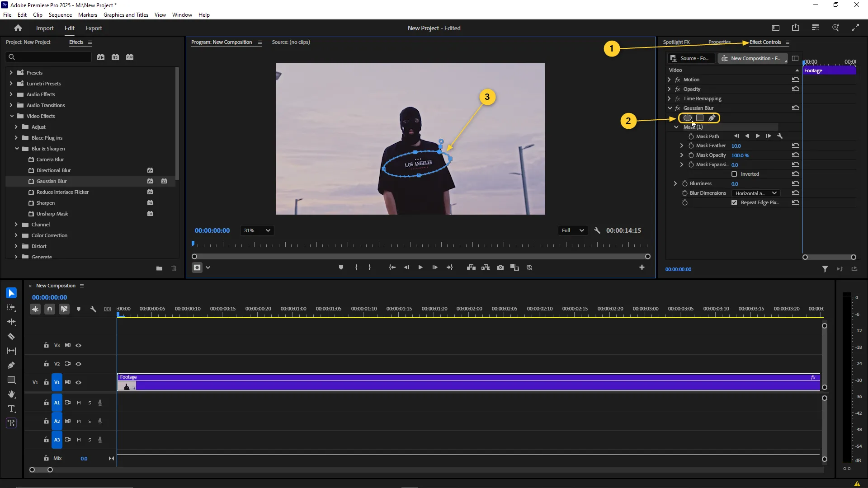Enable the Inverted mask checkbox
The width and height of the screenshot is (868, 488).
(x=734, y=174)
